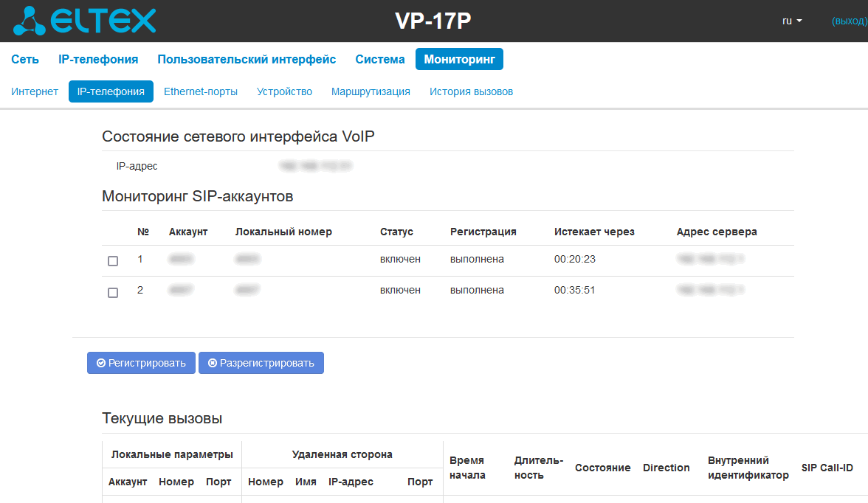Click the Регистрировать button
This screenshot has width=868, height=503.
pos(141,363)
